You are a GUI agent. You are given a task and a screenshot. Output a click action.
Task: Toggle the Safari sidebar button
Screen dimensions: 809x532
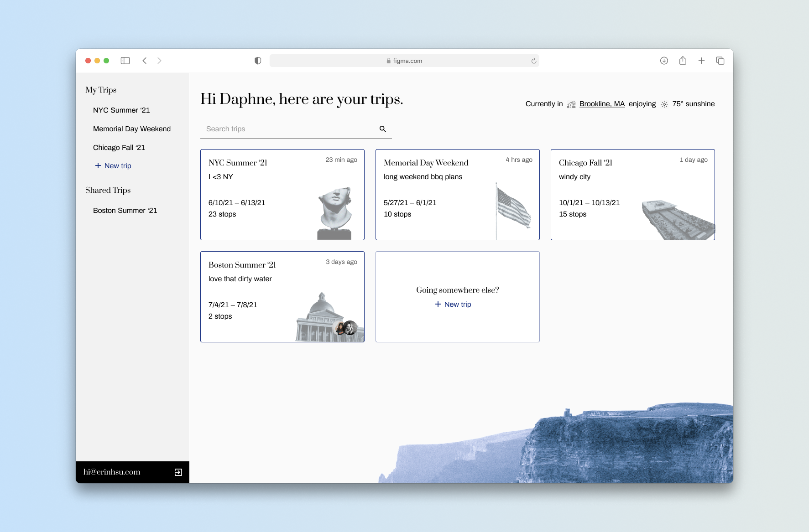125,61
